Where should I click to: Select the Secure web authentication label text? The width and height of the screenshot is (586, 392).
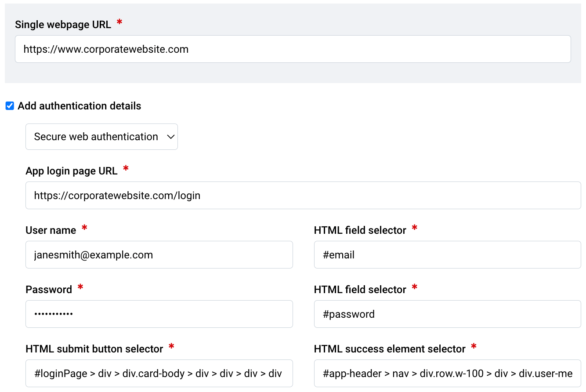click(x=95, y=137)
